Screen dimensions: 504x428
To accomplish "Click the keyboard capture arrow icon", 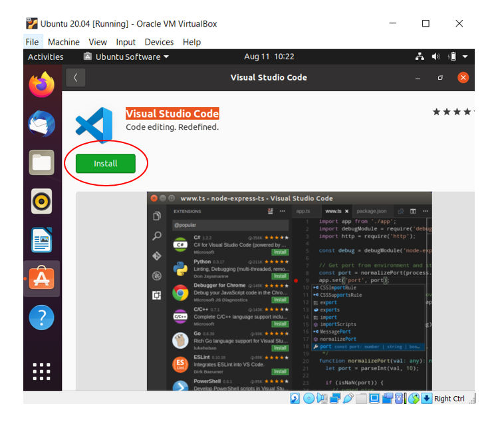I will (x=426, y=399).
